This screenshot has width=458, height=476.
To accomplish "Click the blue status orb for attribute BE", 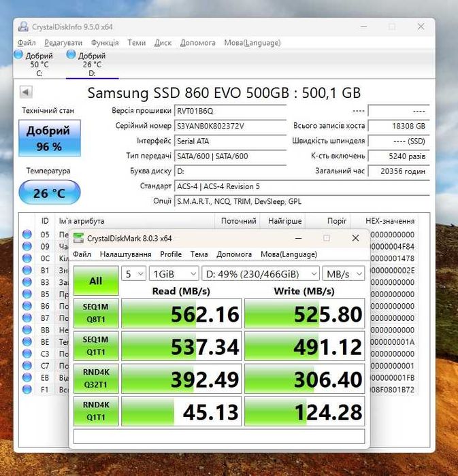I will [27, 342].
